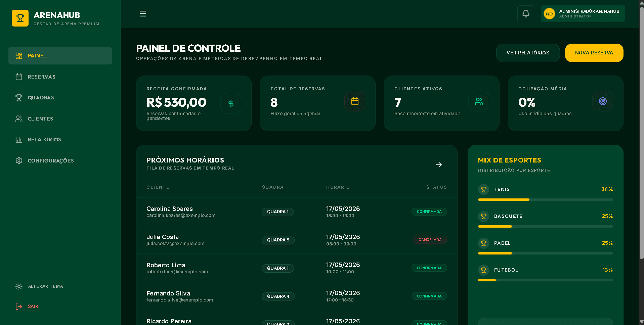Click the Futebol trophy icon
Viewport: 644px width, 325px height.
point(483,270)
